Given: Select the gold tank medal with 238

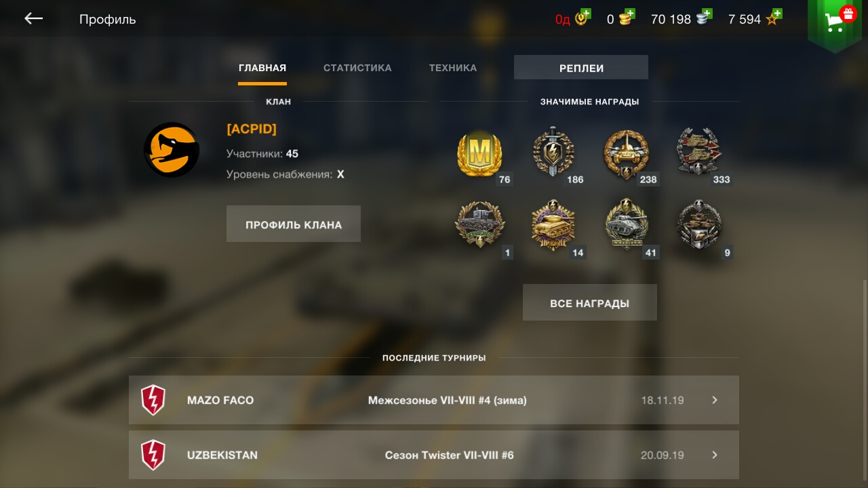Looking at the screenshot, I should coord(627,155).
